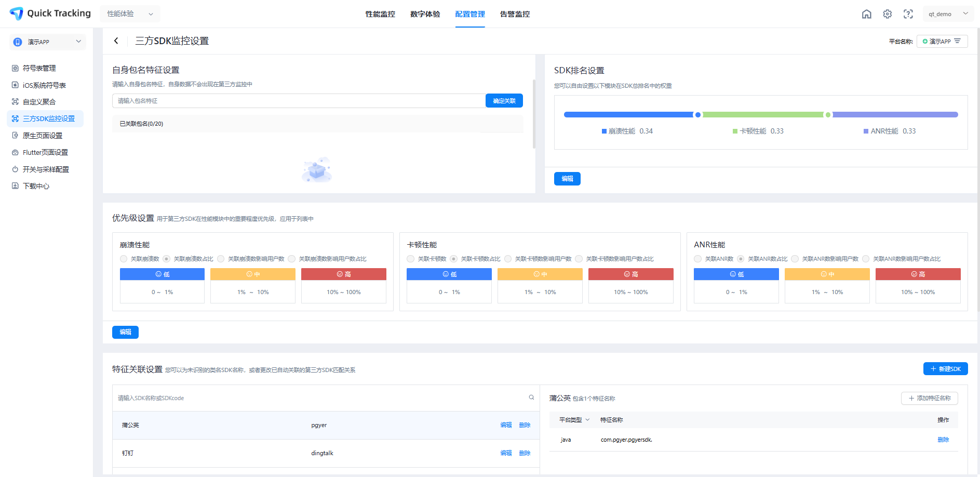Image resolution: width=980 pixels, height=477 pixels.
Task: Select the 关联崩溃数 radio button
Action: [x=124, y=259]
